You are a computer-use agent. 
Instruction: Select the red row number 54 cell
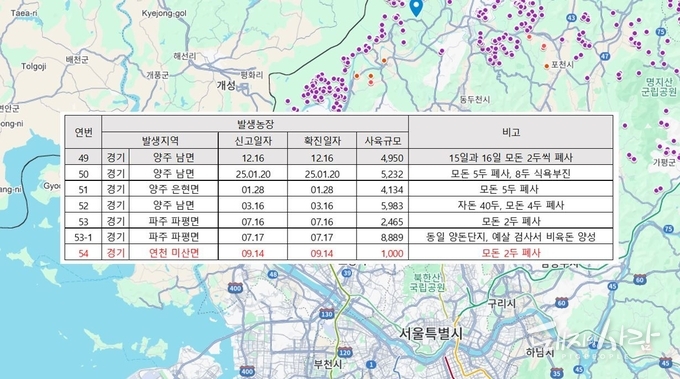pos(83,253)
